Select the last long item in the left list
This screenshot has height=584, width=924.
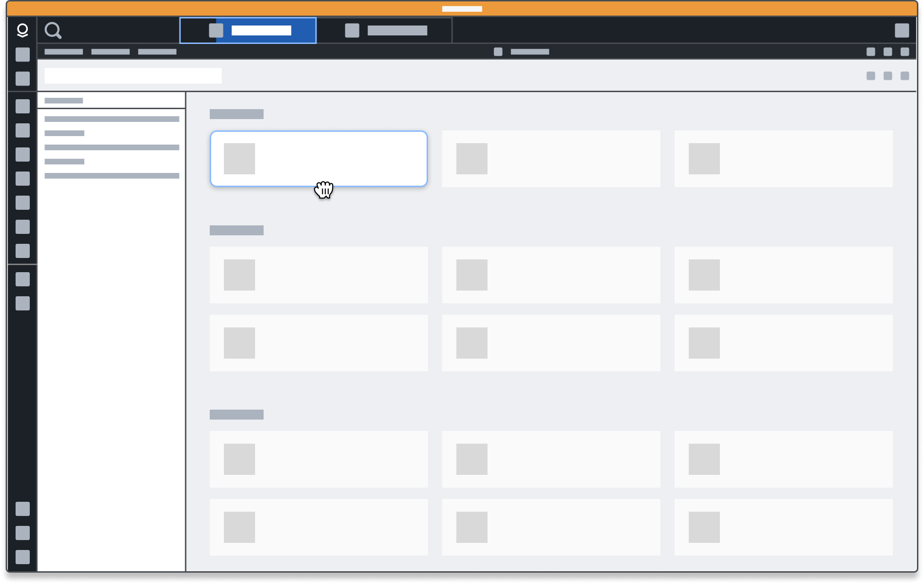click(x=112, y=176)
